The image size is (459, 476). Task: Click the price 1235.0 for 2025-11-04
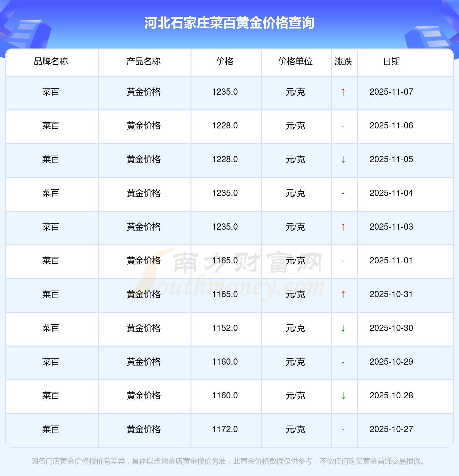225,193
